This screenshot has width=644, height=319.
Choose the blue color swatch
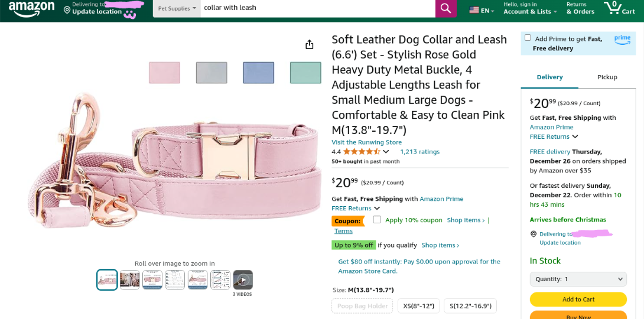258,73
